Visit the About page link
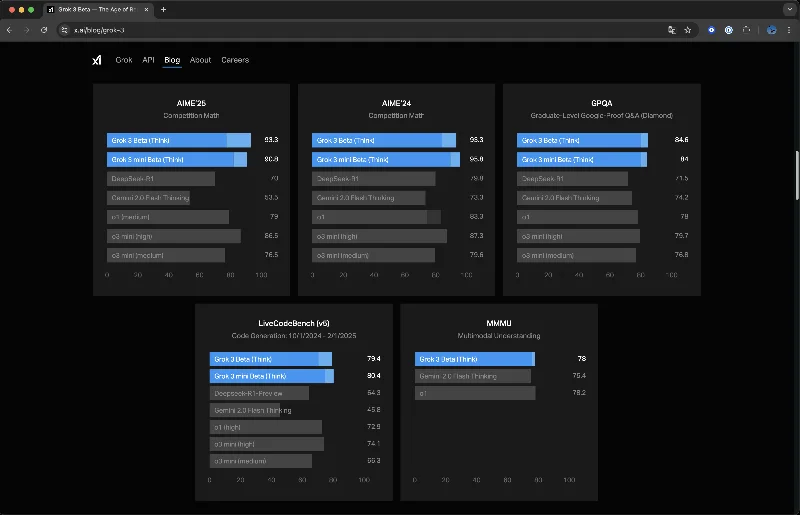 point(201,60)
